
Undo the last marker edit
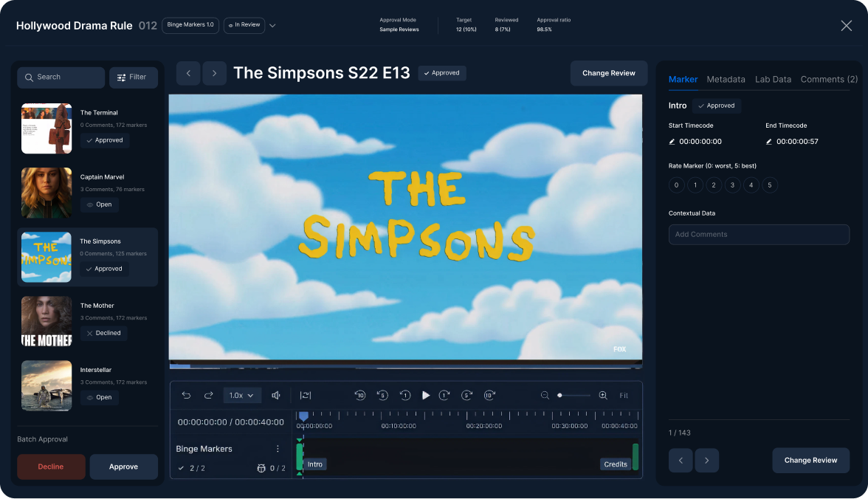point(186,396)
